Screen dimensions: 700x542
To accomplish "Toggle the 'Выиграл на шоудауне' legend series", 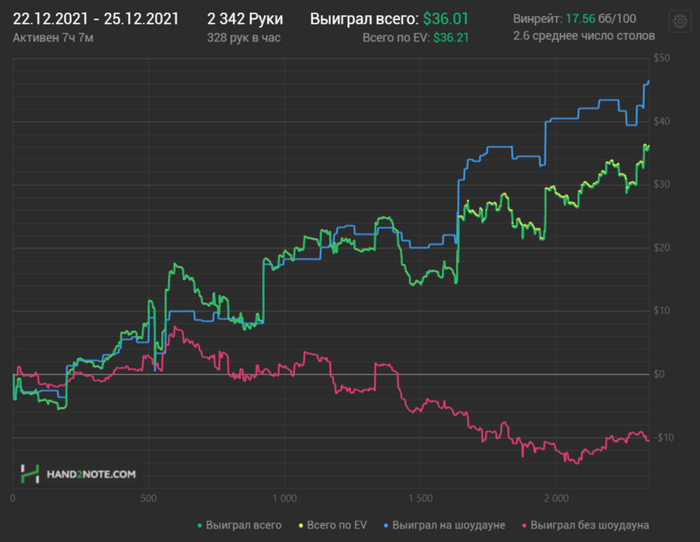I will (445, 525).
